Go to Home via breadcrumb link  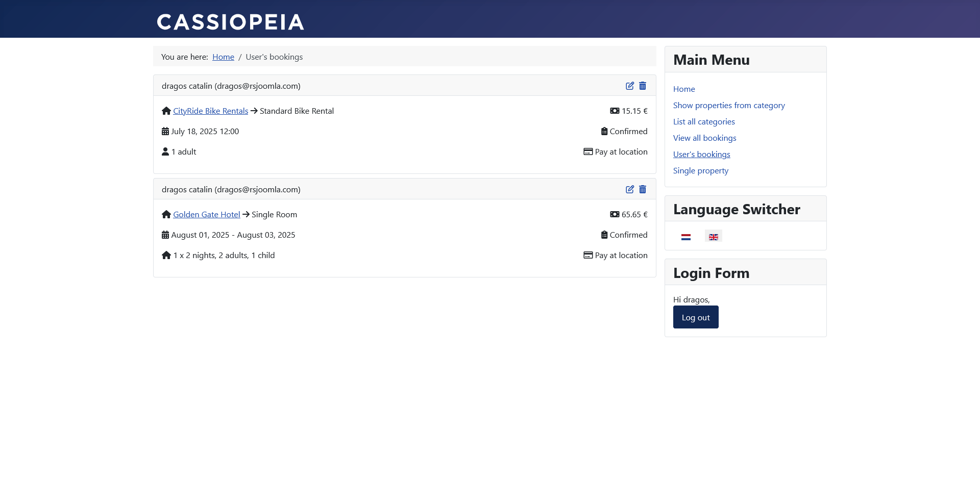[x=223, y=57]
